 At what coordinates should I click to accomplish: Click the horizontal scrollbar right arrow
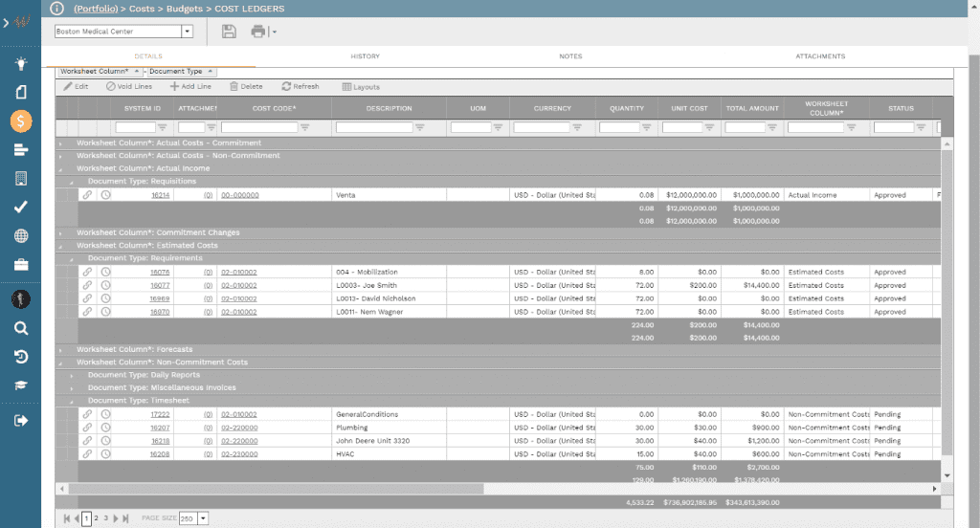[x=934, y=489]
